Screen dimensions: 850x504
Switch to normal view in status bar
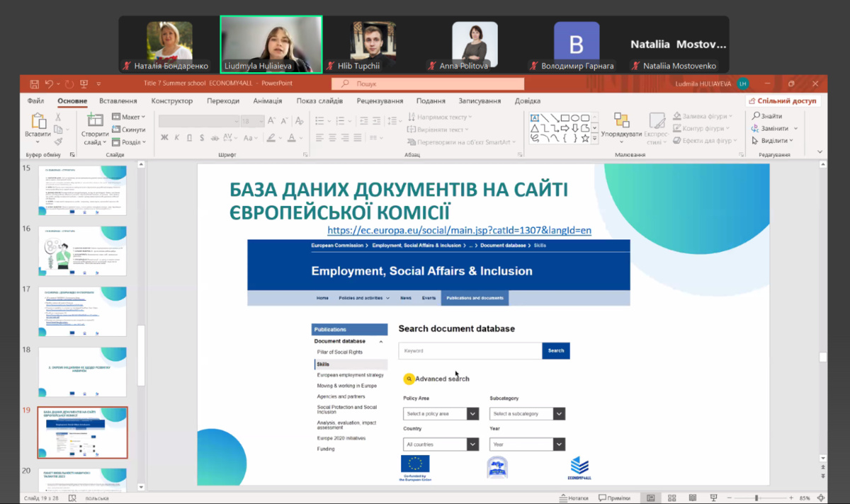click(x=650, y=498)
